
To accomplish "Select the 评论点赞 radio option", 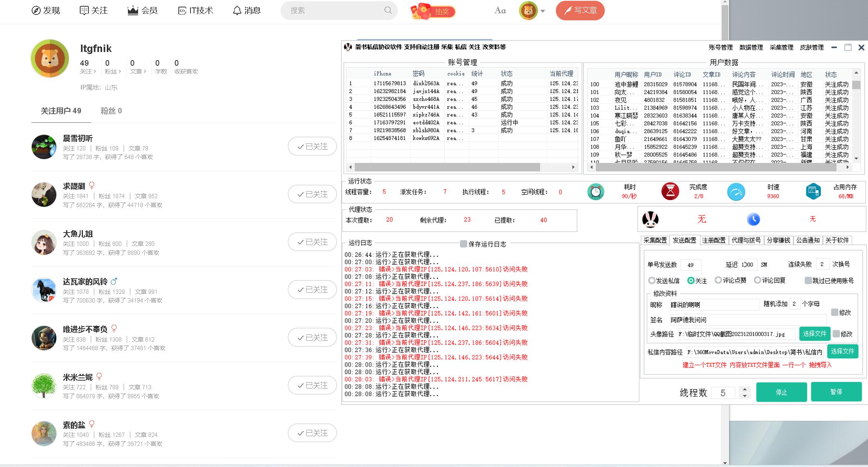I will tap(718, 280).
